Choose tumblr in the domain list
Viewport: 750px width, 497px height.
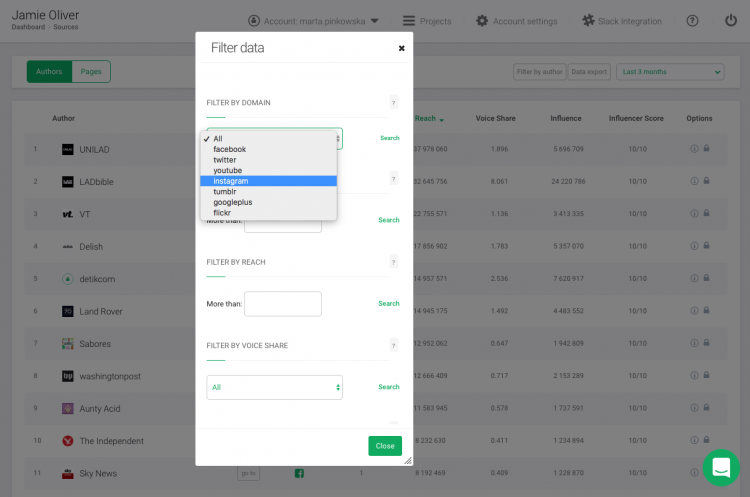coord(268,191)
